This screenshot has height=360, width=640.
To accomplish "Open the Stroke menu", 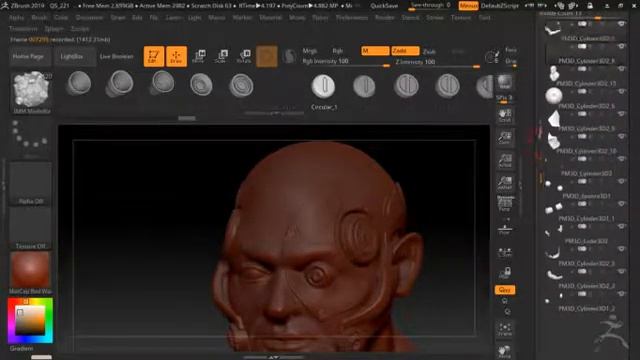I will (x=435, y=18).
